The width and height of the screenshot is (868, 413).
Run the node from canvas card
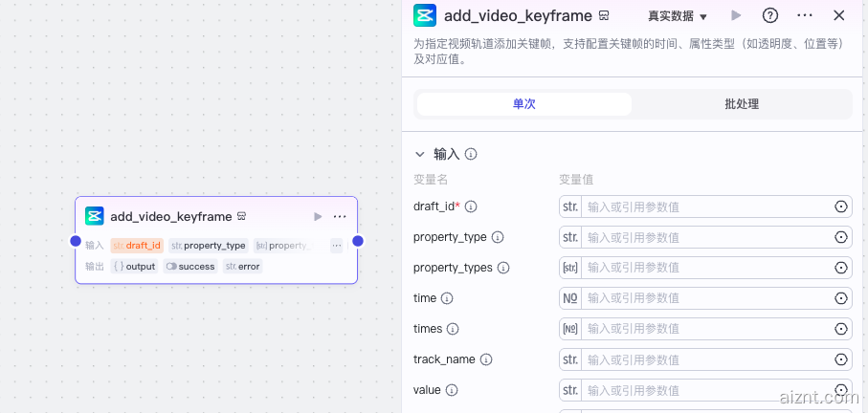tap(318, 217)
